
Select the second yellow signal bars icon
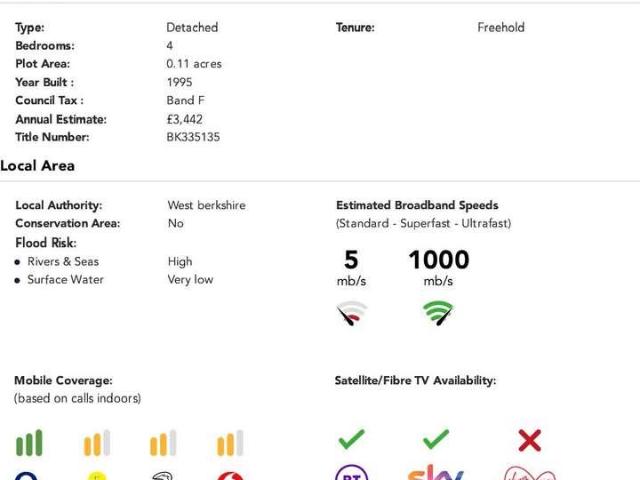97,442
